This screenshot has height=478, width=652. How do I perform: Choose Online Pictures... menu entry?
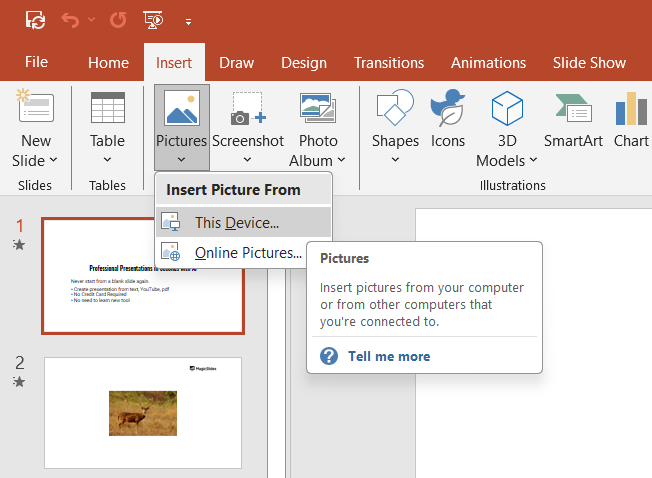pyautogui.click(x=232, y=253)
